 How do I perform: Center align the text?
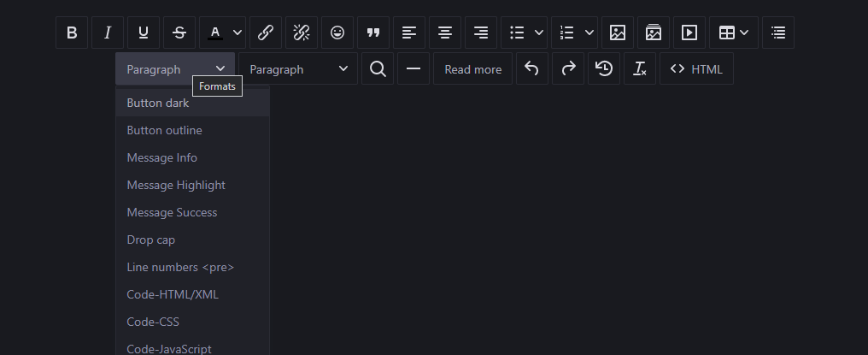click(446, 33)
